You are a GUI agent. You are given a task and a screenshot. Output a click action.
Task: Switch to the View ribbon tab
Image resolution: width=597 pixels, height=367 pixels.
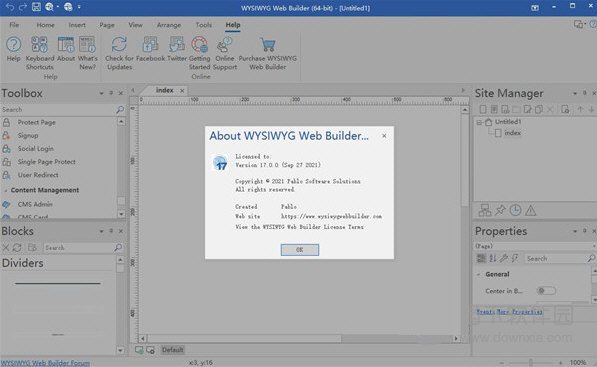135,25
